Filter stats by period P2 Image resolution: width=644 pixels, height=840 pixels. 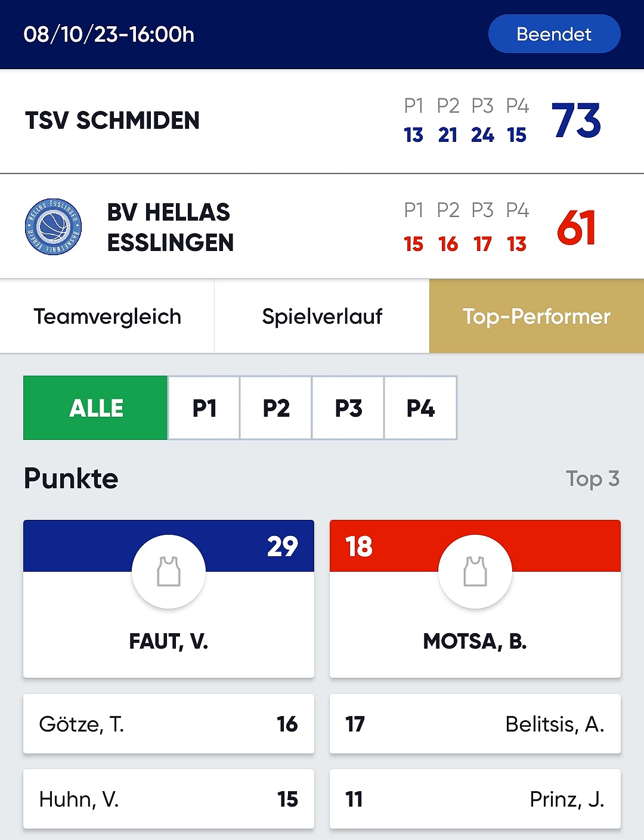(x=276, y=408)
